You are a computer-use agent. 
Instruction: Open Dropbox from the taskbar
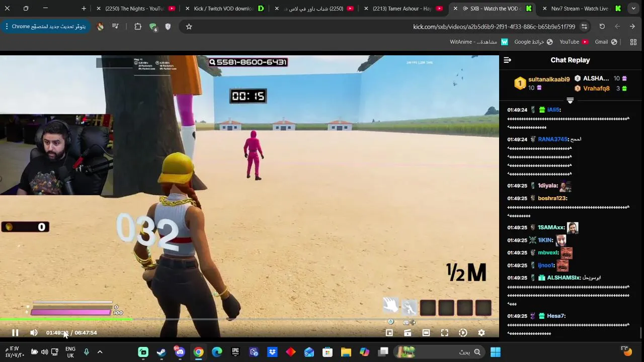click(272, 352)
